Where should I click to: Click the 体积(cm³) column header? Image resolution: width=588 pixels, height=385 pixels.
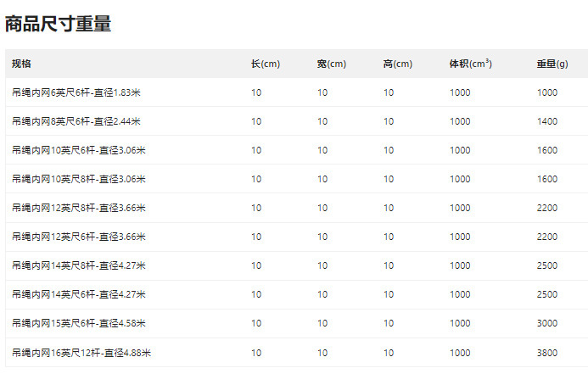tap(470, 64)
